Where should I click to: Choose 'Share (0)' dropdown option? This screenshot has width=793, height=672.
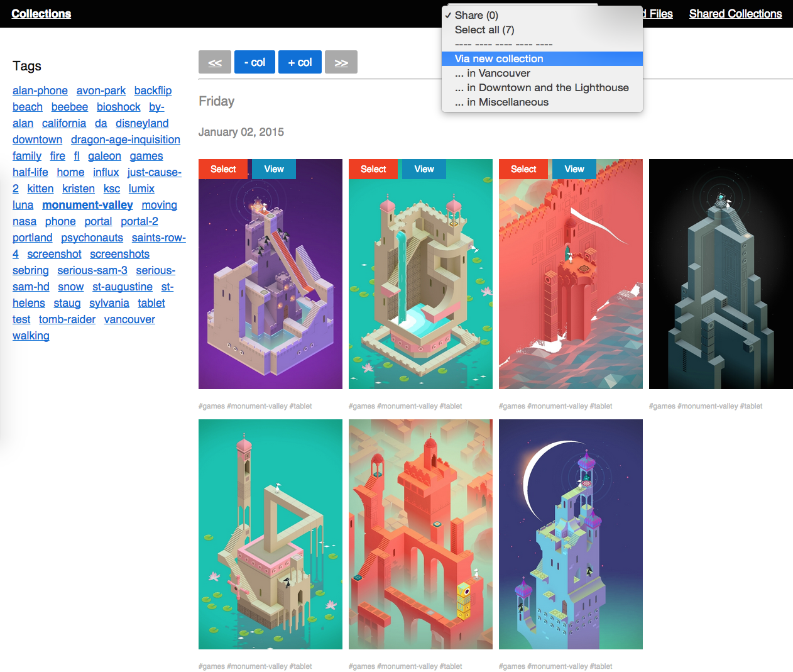542,15
